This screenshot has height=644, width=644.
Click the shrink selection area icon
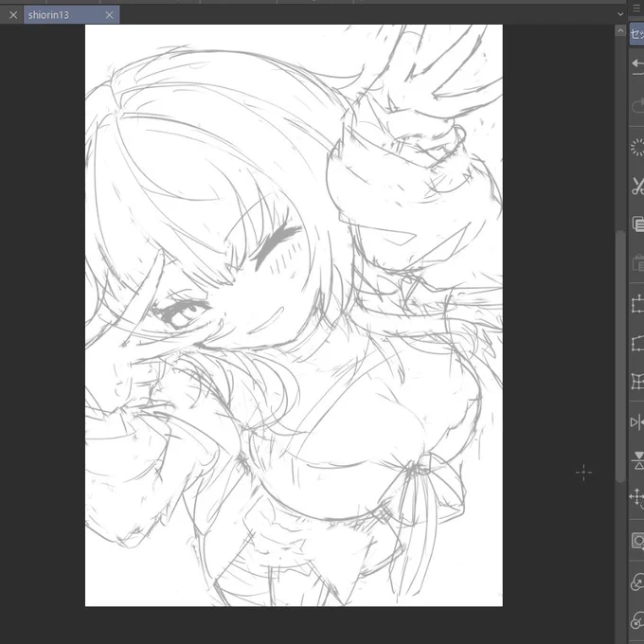pos(637,620)
